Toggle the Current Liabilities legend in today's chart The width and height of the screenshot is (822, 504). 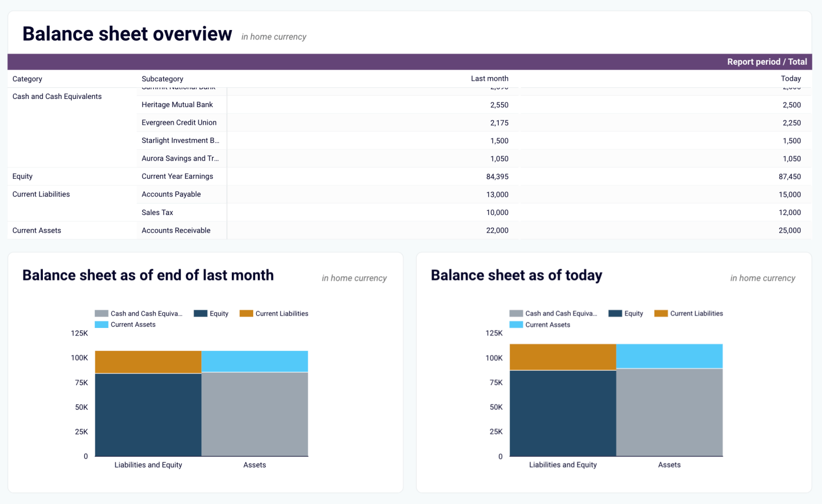[x=697, y=313]
